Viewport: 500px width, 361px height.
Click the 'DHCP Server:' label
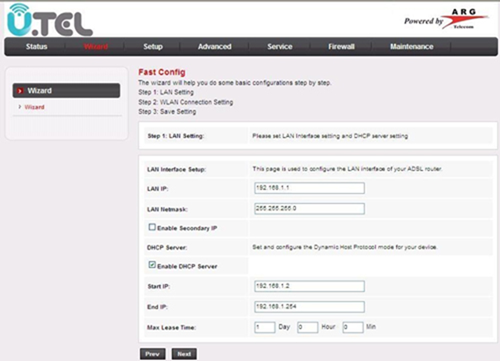click(x=167, y=248)
